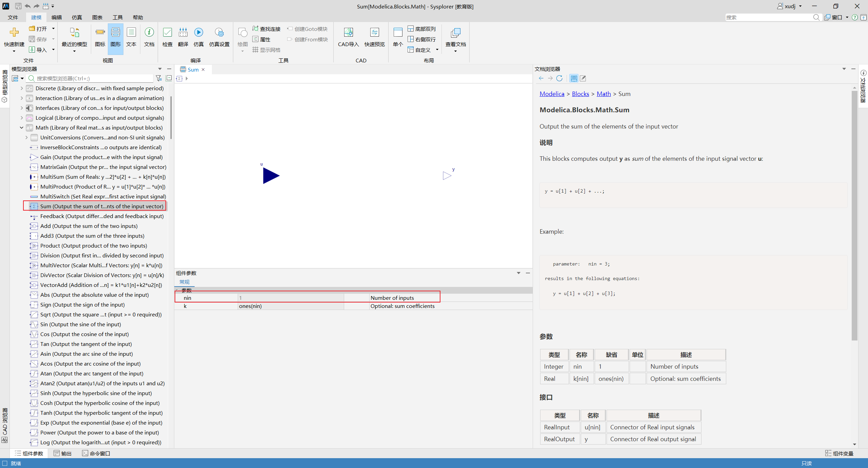Open the 属性 properties tool
This screenshot has width=868, height=468.
coord(261,39)
